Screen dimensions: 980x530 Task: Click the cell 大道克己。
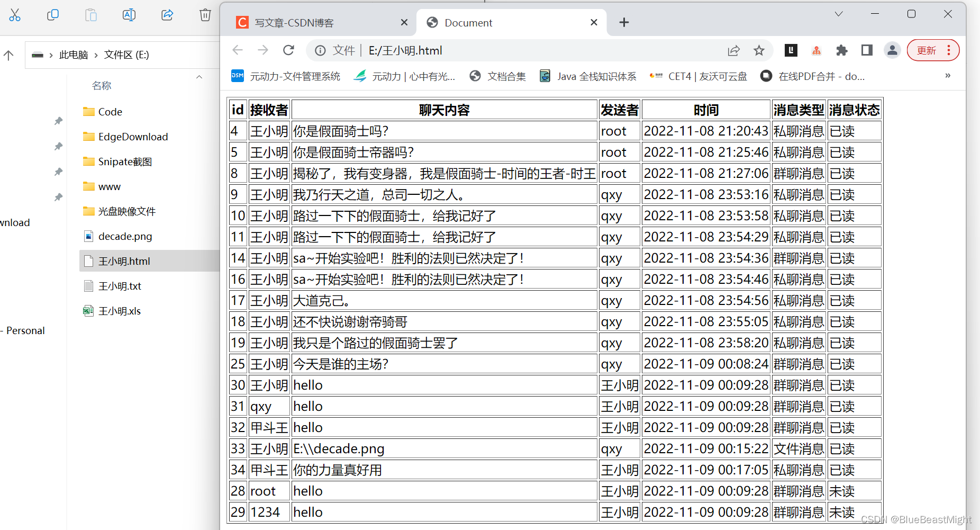coord(444,300)
